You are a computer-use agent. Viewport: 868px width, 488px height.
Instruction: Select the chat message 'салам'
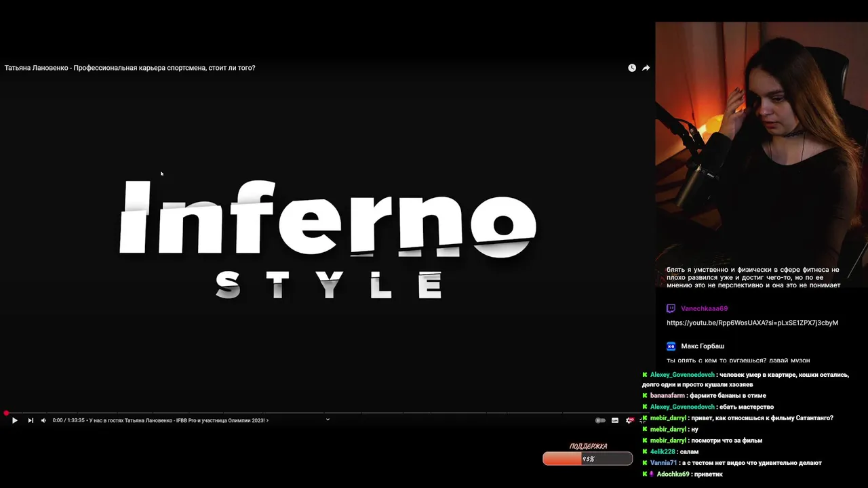click(x=689, y=451)
